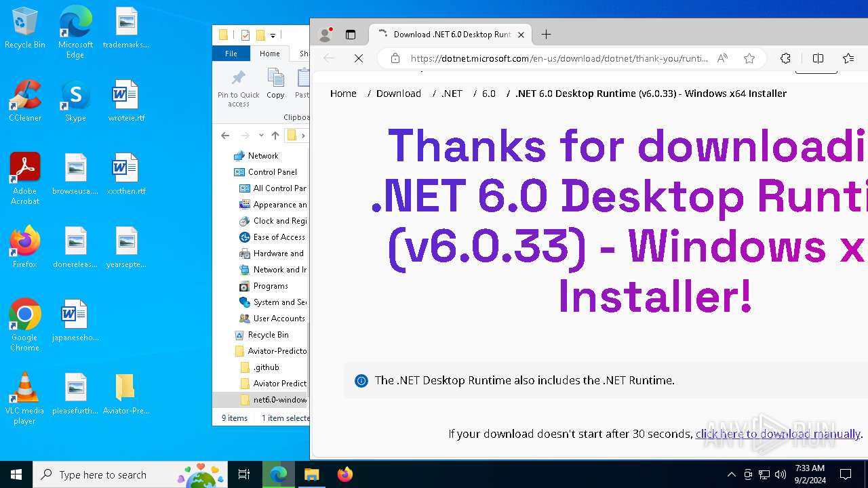Select Home ribbon tab in Explorer
This screenshot has height=488, width=868.
click(269, 54)
